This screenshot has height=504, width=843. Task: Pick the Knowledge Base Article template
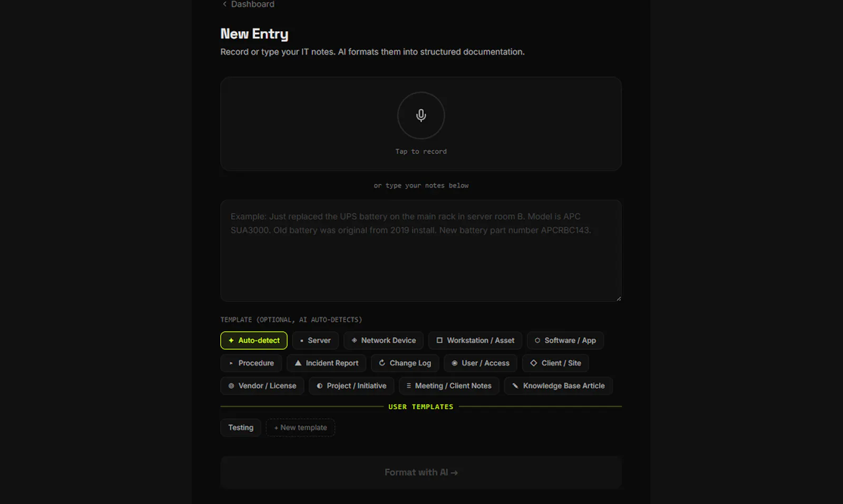[558, 386]
